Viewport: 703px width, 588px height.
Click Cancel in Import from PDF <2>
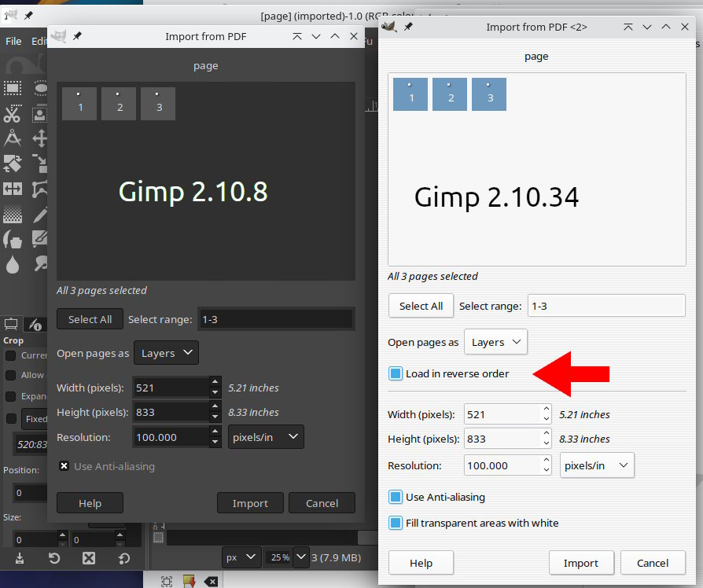(653, 563)
